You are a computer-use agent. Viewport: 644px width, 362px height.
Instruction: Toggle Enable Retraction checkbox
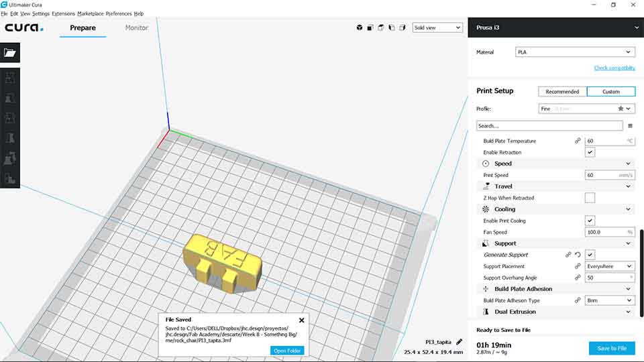[590, 152]
